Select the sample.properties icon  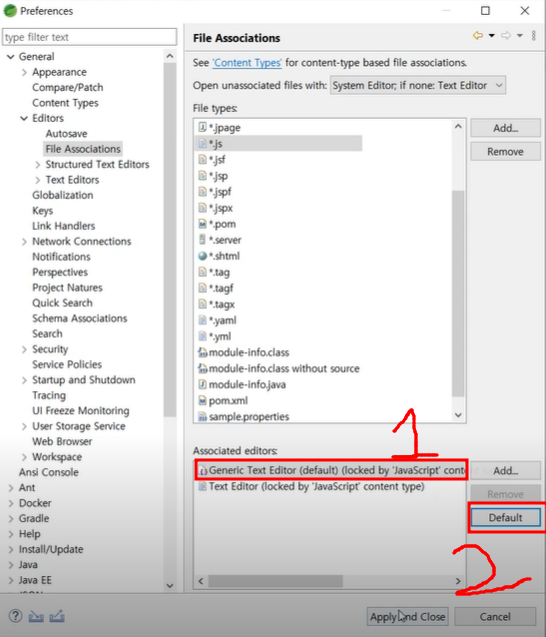tap(202, 416)
